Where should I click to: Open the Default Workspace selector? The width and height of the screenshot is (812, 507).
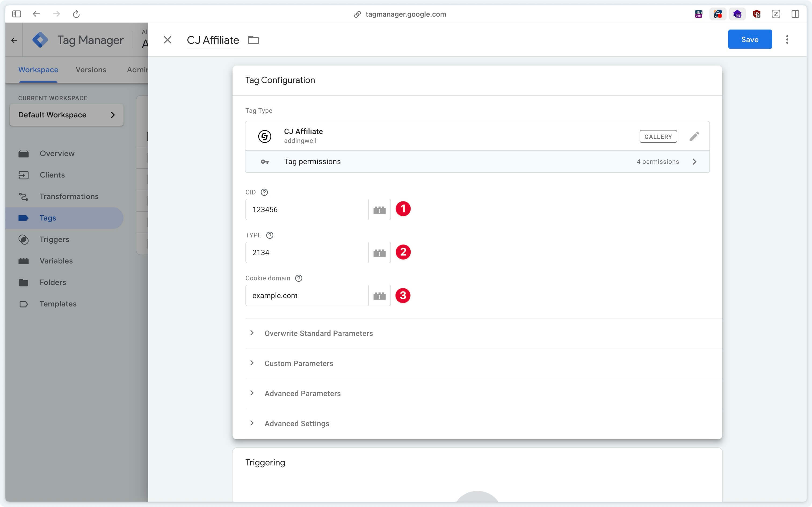67,115
